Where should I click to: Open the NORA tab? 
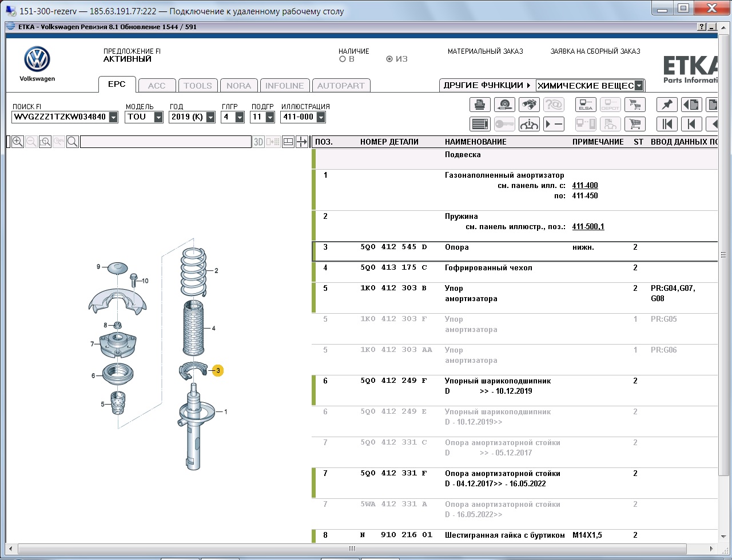238,86
